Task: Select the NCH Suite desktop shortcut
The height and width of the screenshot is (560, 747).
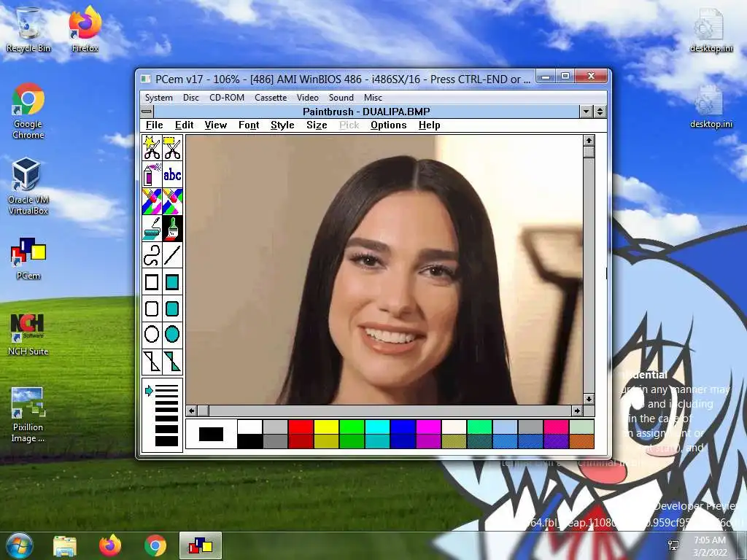Action: (x=28, y=334)
